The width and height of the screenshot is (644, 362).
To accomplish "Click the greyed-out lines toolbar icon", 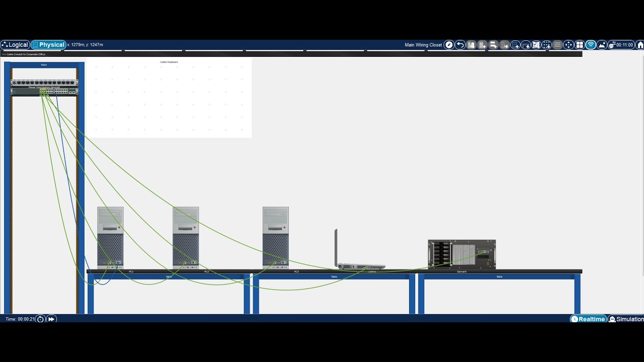I will coord(557,45).
